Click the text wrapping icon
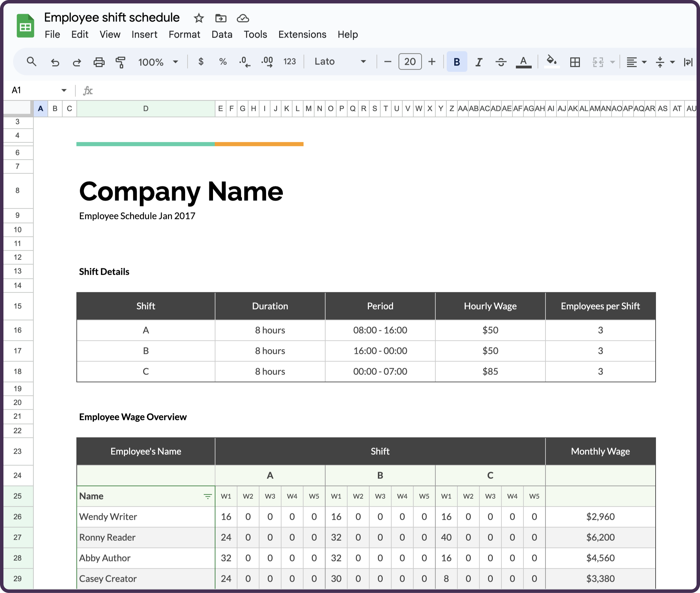Viewport: 700px width, 593px height. tap(688, 62)
